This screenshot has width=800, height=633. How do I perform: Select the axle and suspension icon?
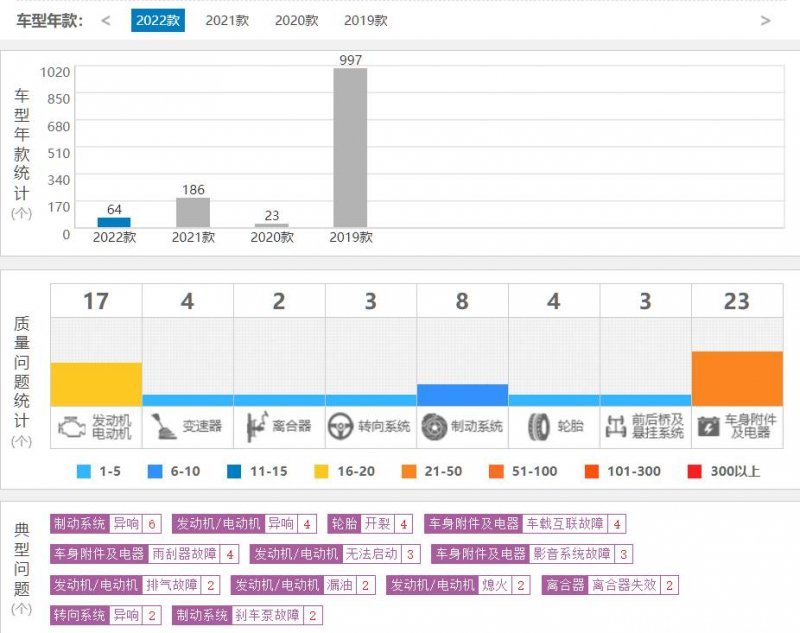click(615, 426)
